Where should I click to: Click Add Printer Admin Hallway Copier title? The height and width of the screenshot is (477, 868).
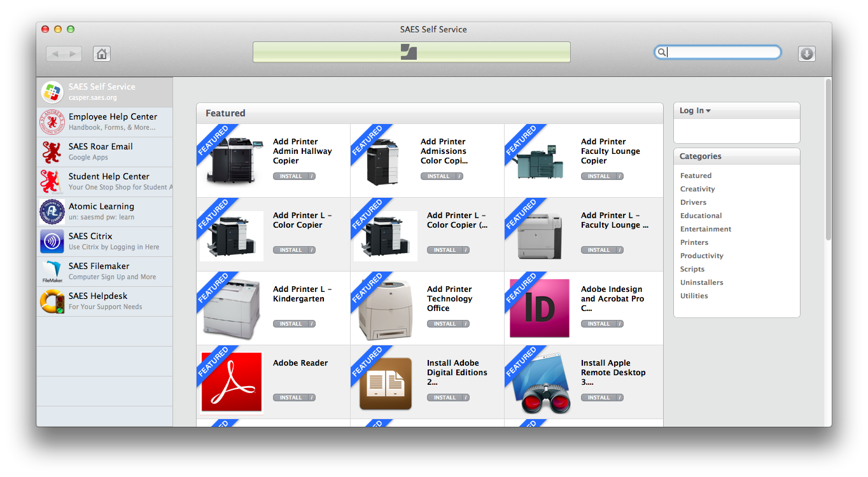tap(302, 151)
